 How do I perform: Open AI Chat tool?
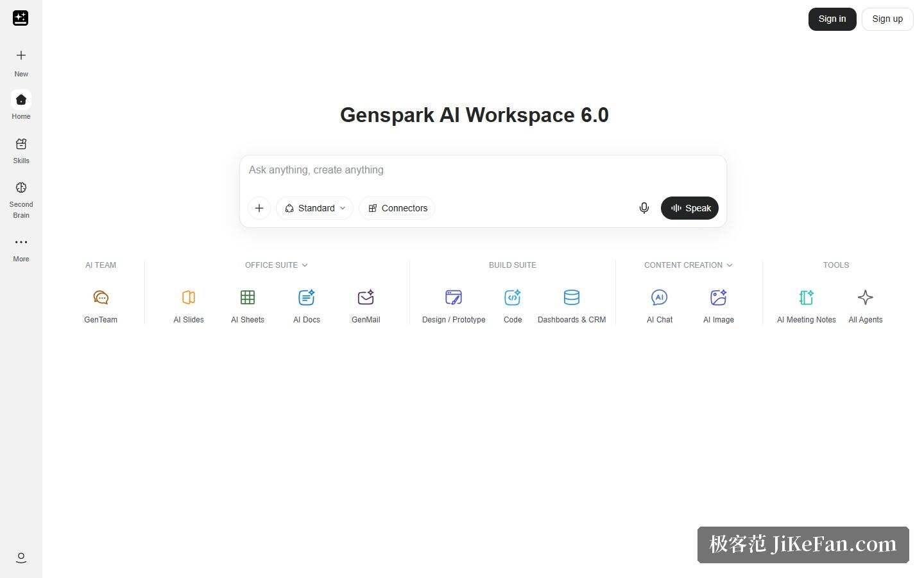pyautogui.click(x=660, y=306)
